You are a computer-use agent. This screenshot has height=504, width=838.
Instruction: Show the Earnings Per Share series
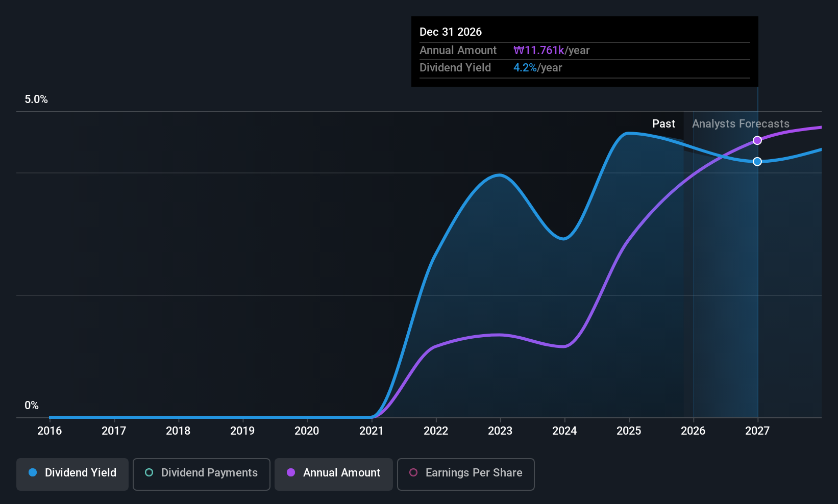coord(465,474)
